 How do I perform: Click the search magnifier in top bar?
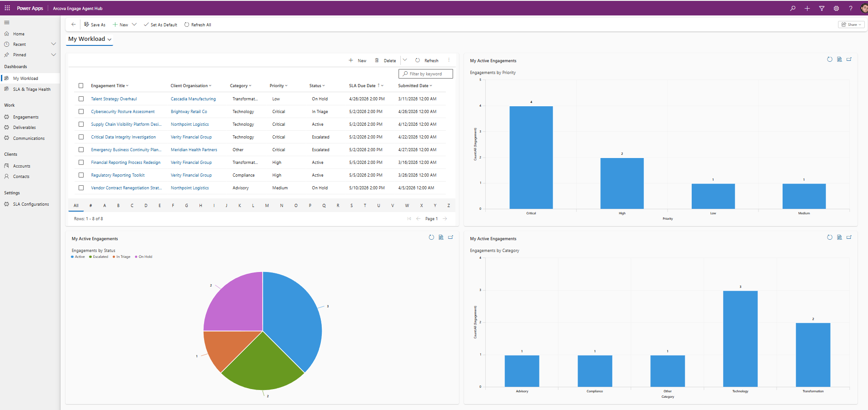[x=793, y=8]
